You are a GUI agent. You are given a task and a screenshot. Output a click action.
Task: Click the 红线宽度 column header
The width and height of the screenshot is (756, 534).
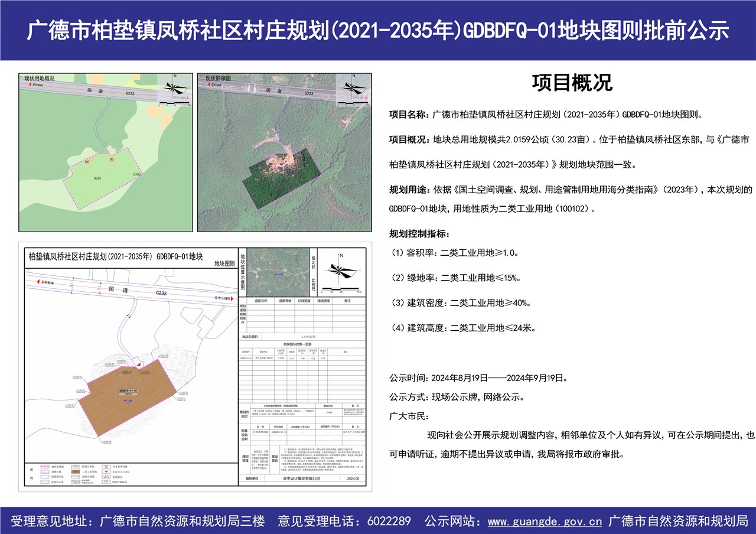point(304,301)
